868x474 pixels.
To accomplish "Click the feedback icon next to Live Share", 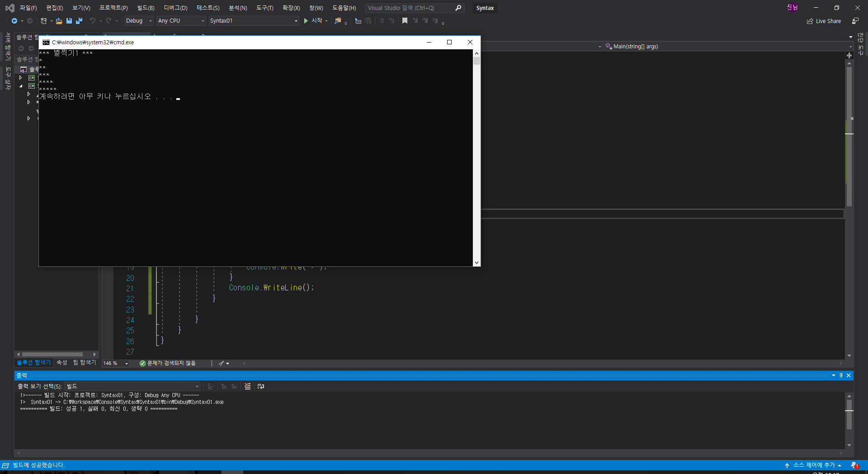I will 855,21.
